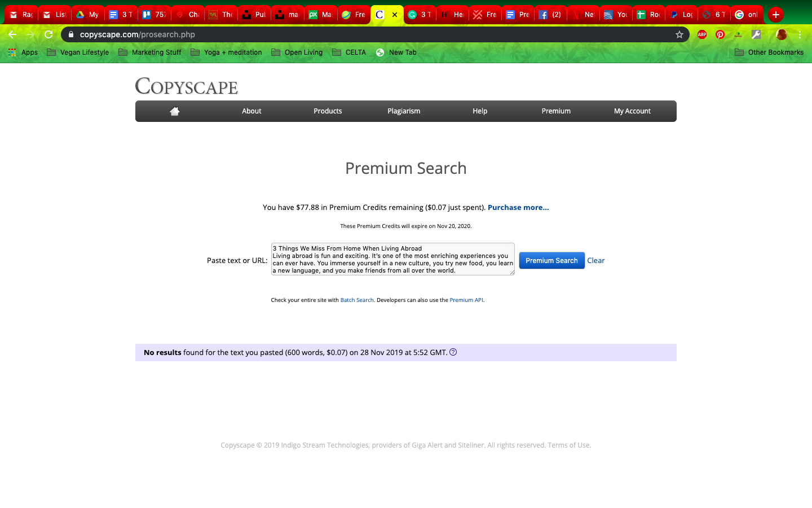Click the Copyscape logo
Viewport: 812px width, 508px height.
(186, 86)
